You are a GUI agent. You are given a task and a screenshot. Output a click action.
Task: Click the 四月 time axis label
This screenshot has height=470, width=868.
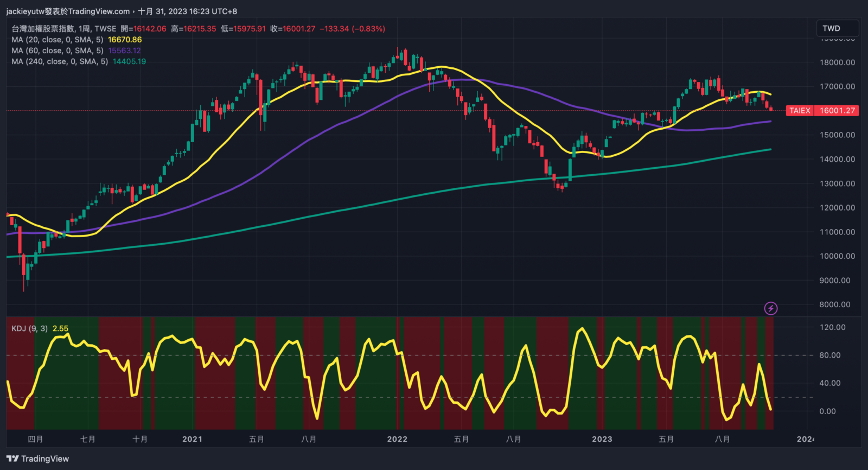[35, 439]
